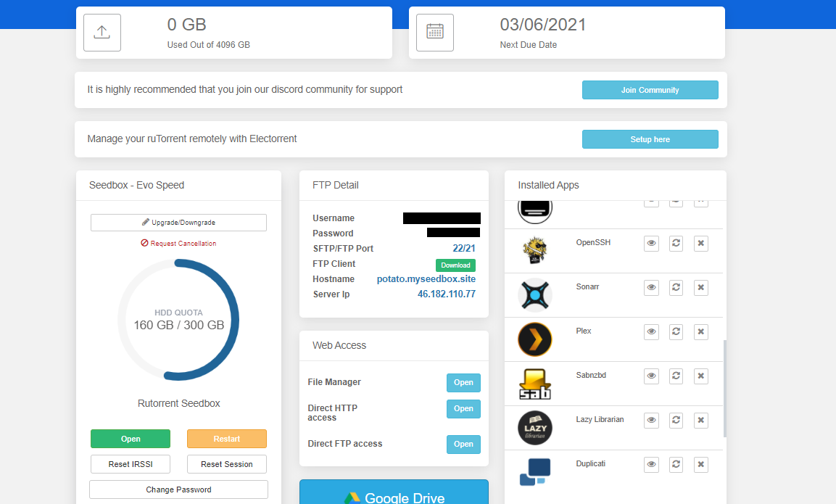Click the Plex app icon
The width and height of the screenshot is (836, 504).
[x=534, y=339]
